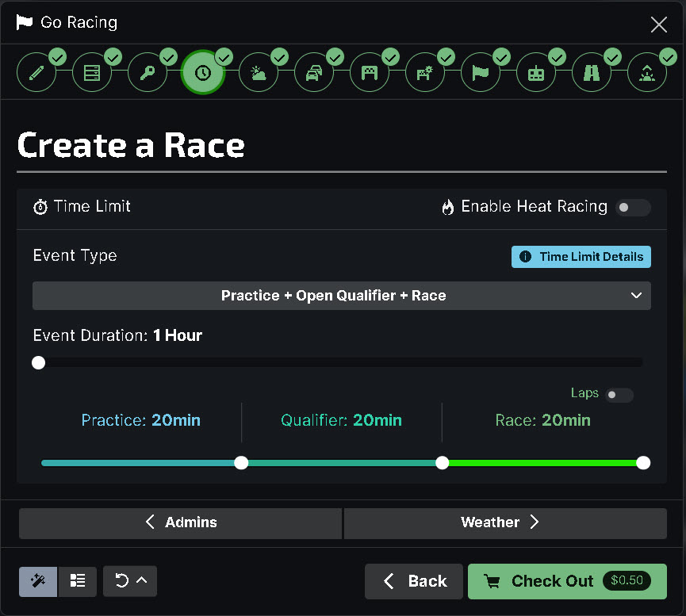Go to next Weather section
Viewport: 686px width, 616px height.
505,523
